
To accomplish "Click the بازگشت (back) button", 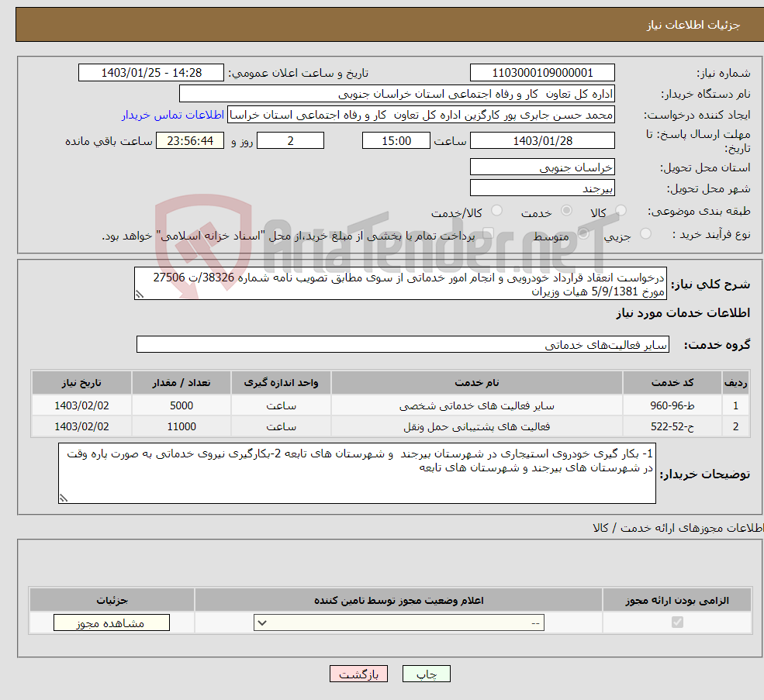I will coord(358,674).
